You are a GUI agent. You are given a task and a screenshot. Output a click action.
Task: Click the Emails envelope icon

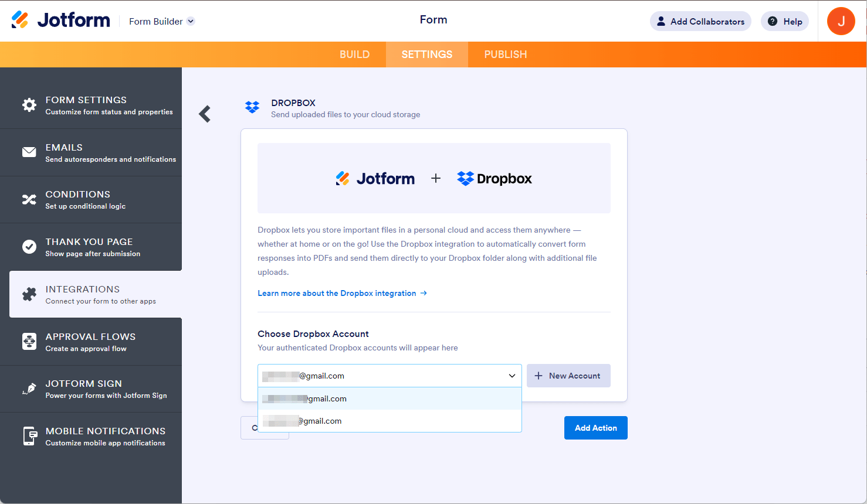point(29,152)
